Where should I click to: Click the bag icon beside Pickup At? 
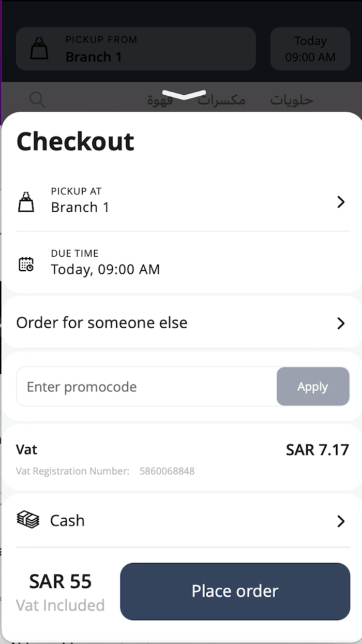(x=26, y=201)
